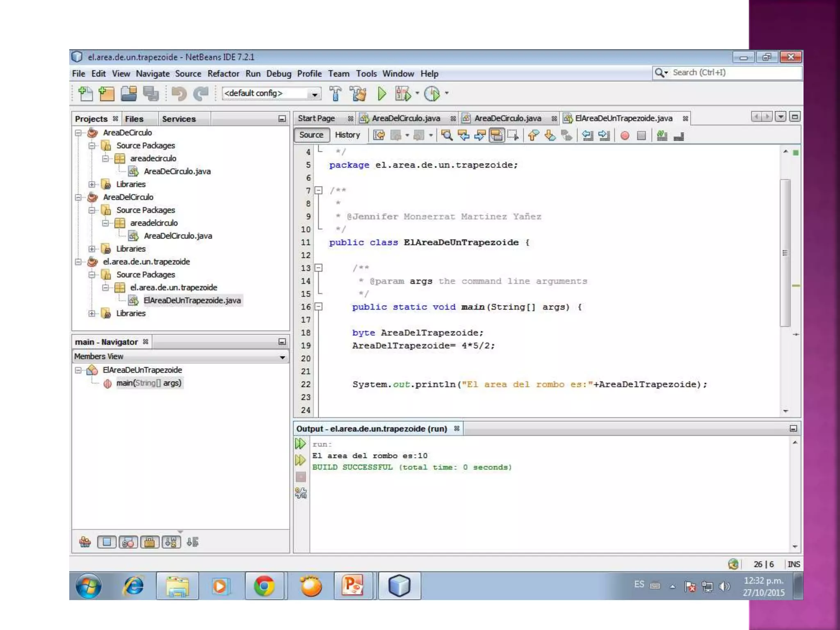This screenshot has height=630, width=840.
Task: Click the red Start Macro Recording icon
Action: (x=625, y=136)
